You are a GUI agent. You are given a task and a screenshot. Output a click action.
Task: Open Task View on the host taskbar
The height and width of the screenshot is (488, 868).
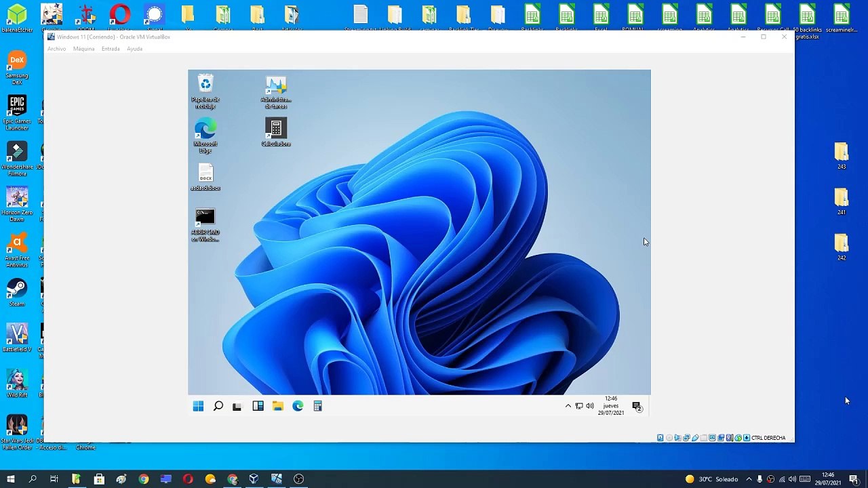coord(54,479)
